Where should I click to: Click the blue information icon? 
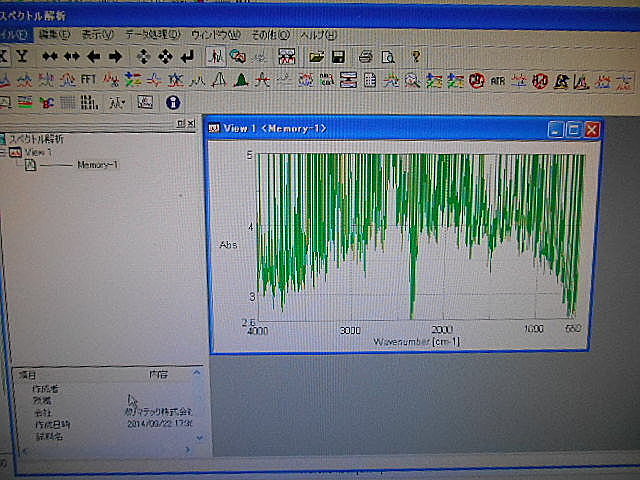[173, 102]
